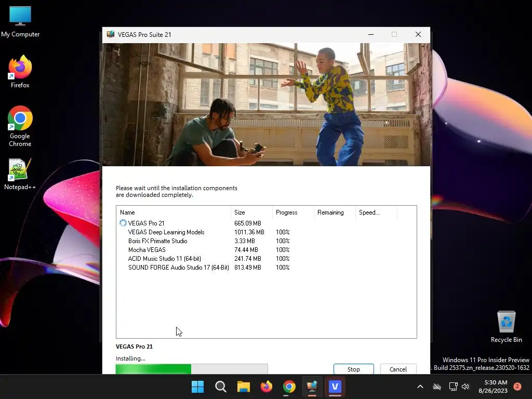
Task: Launch Firefox from the desktop shortcut
Action: (20, 72)
